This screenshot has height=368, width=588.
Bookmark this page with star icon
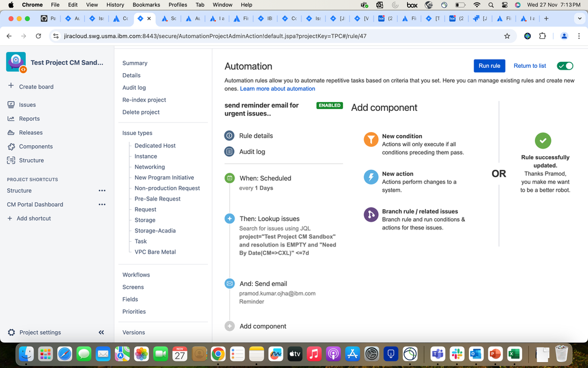coord(507,36)
